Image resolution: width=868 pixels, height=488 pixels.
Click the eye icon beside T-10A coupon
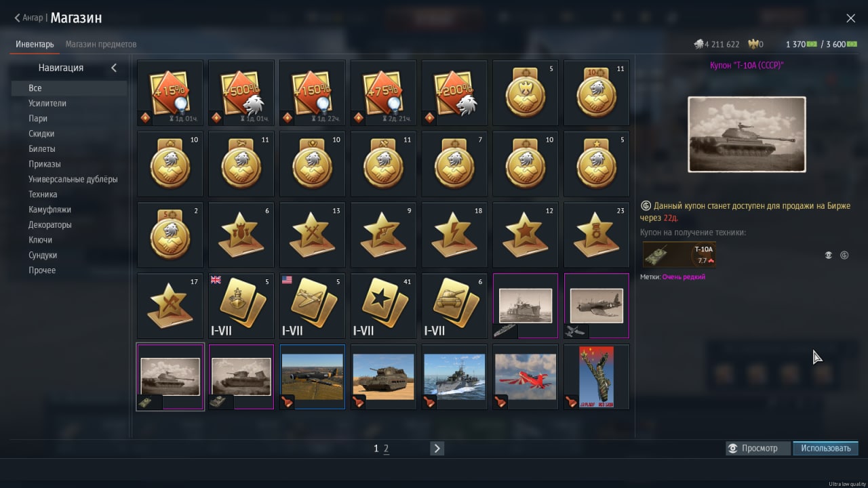(828, 256)
